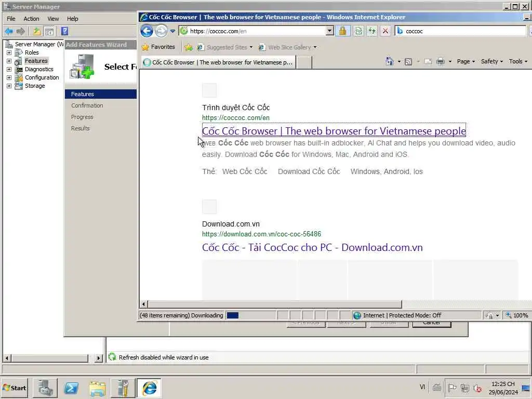
Task: Click the Download Cốc Cốc tag
Action: pos(309,171)
